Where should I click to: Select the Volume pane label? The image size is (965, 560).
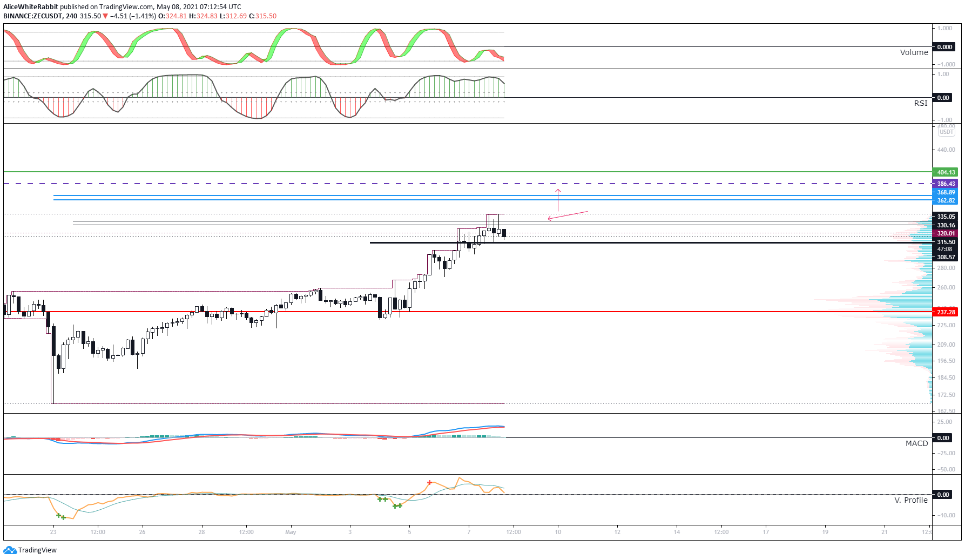point(914,52)
